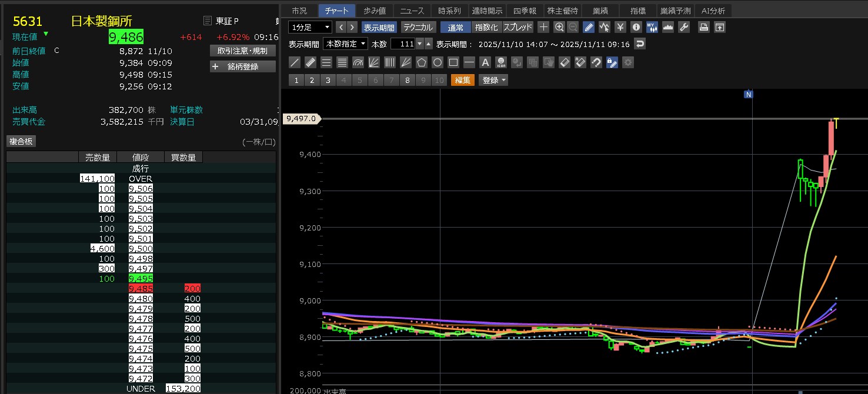The image size is (868, 394).
Task: Switch to the ニュース tab
Action: pos(412,11)
